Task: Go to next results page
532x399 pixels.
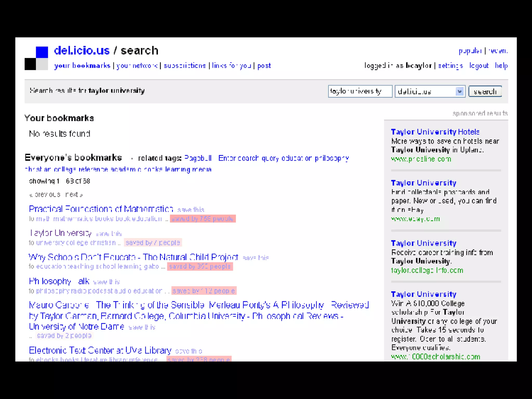Action: coord(74,195)
